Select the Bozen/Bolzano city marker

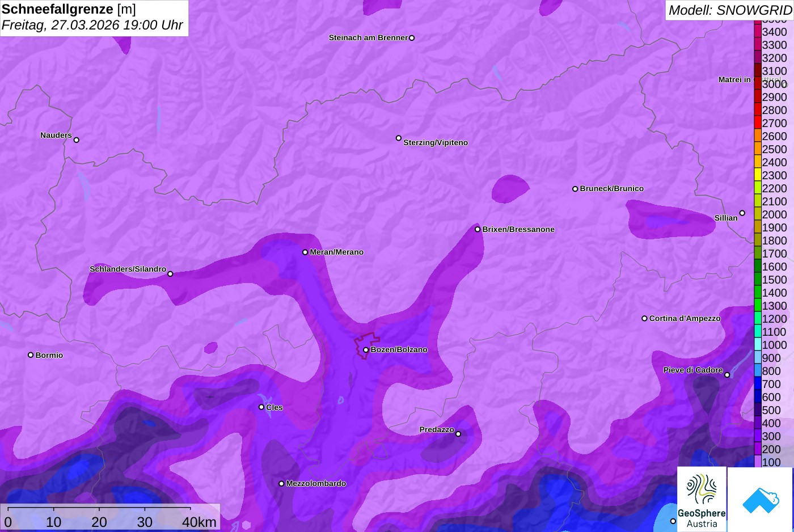(x=366, y=350)
